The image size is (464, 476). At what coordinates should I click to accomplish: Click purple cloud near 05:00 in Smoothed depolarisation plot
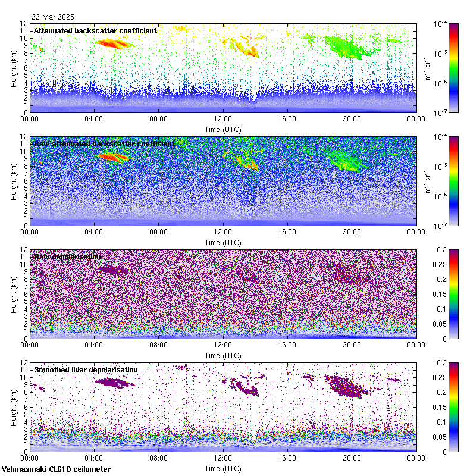click(x=115, y=383)
